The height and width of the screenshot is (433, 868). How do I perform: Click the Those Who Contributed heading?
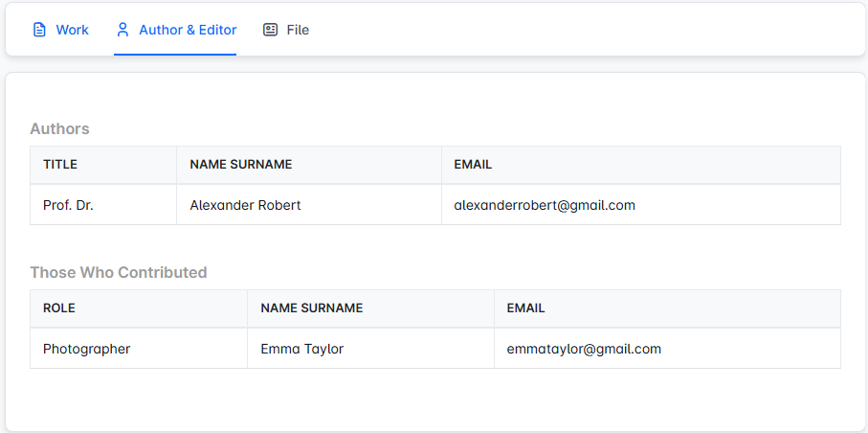pos(119,272)
